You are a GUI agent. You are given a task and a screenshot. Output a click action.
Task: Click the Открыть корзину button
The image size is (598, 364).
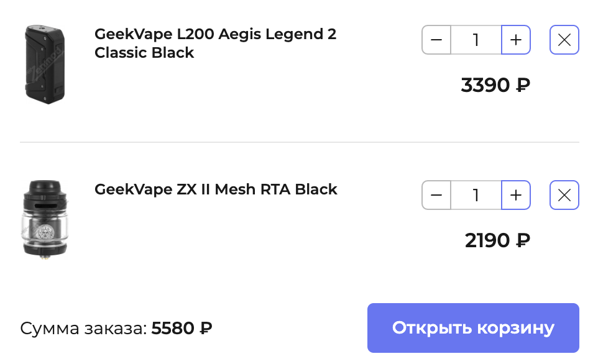473,328
